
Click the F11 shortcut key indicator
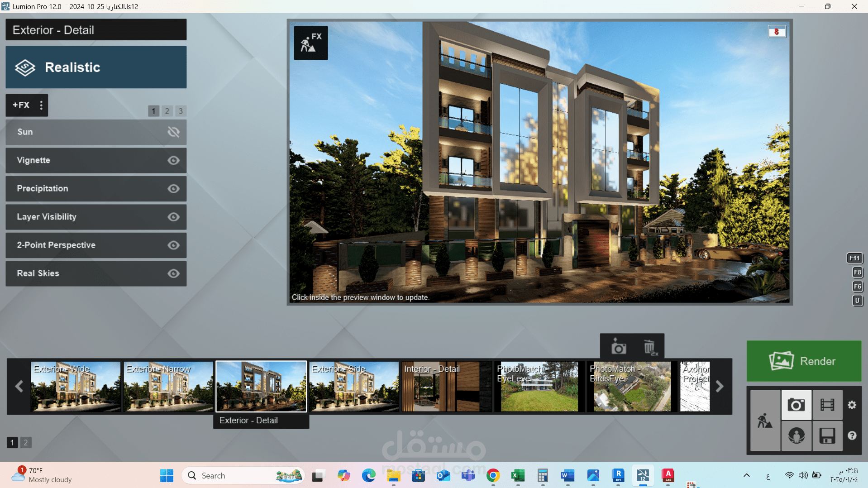click(854, 258)
